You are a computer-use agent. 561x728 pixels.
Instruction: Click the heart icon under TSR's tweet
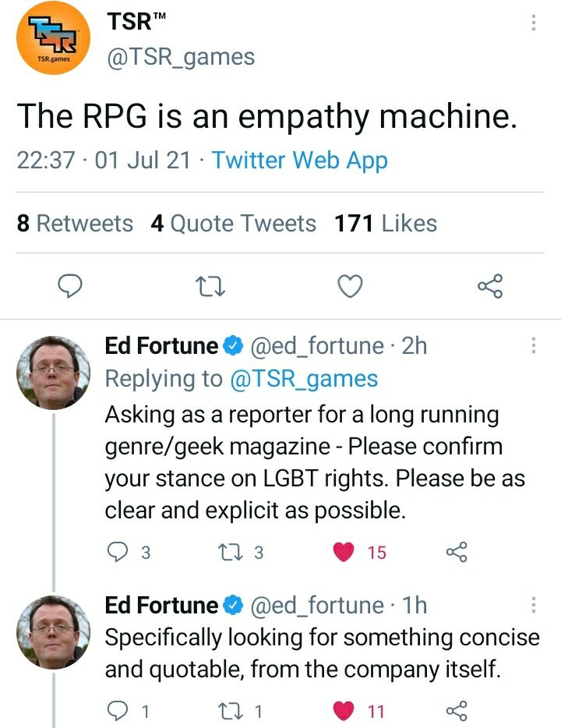[350, 286]
